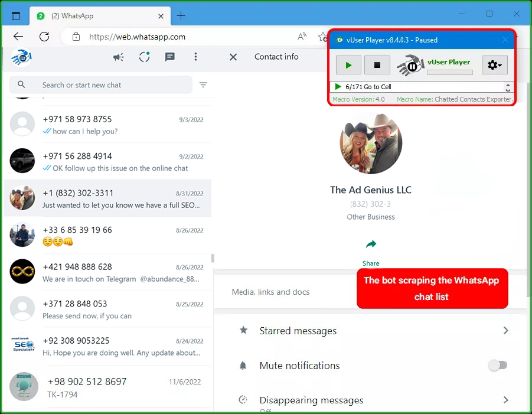Click 'Please send now, if you can' preview
Screen dimensions: 532x414
87,316
